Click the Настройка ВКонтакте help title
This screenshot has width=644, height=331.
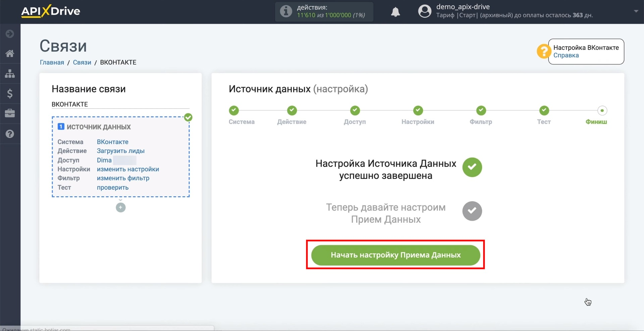point(586,48)
